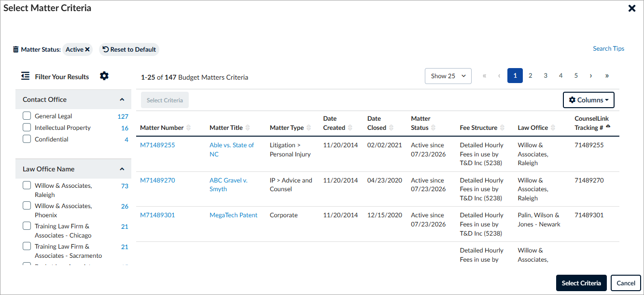Image resolution: width=644 pixels, height=295 pixels.
Task: Go to the next results page arrow
Action: 591,76
